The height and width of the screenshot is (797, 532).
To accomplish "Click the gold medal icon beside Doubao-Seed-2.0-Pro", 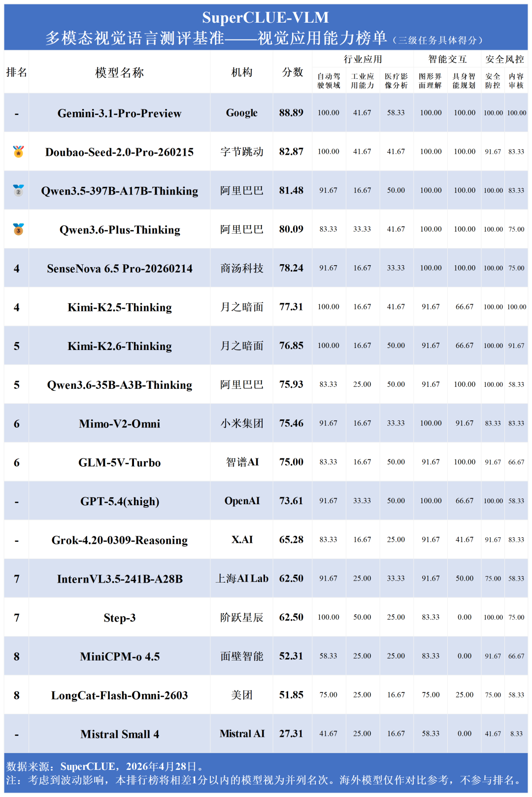I will point(18,151).
